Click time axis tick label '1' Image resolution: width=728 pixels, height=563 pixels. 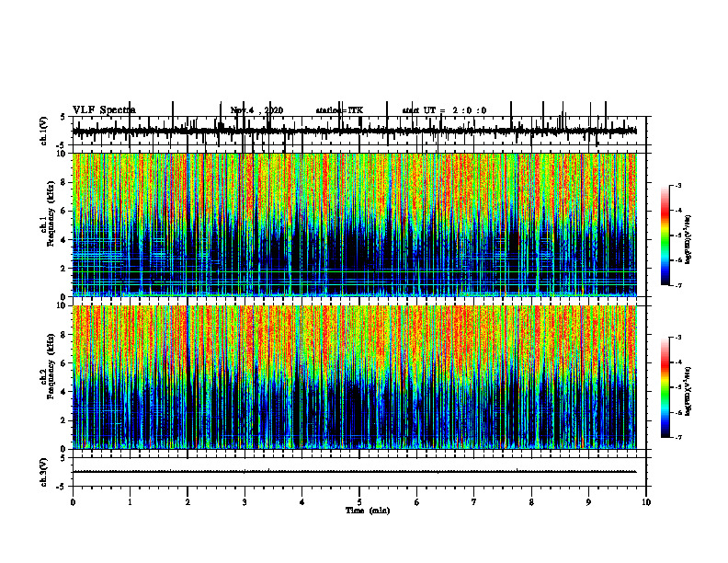coord(130,502)
